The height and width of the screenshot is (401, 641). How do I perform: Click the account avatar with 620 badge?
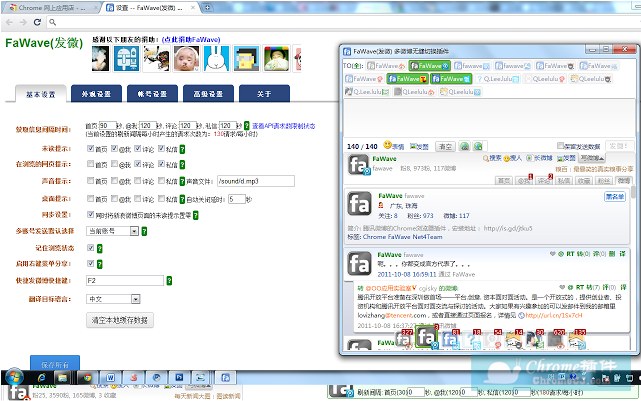556,340
